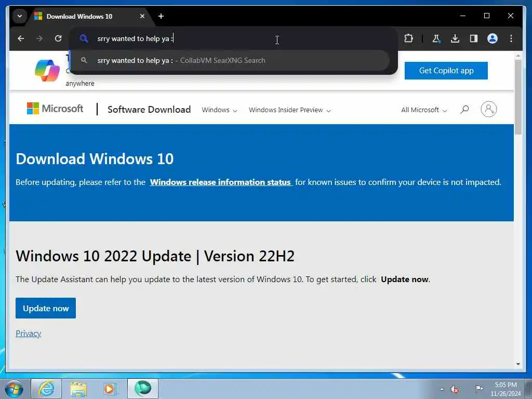Minimize the browser window
The width and height of the screenshot is (532, 399).
(463, 16)
